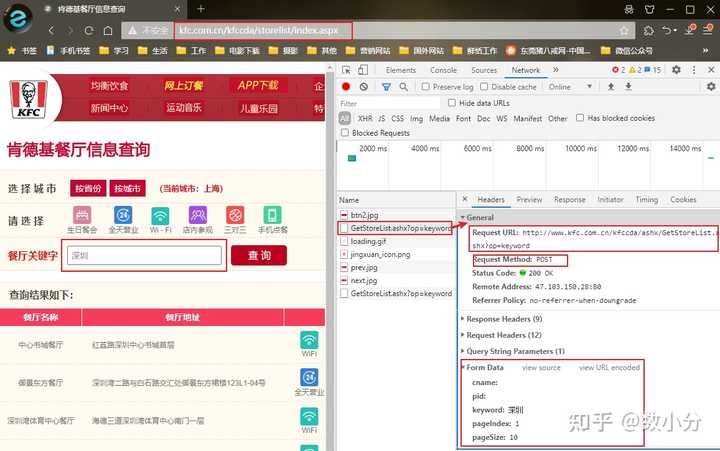Open the network search magnifier
This screenshot has height=451, width=720.
click(403, 86)
